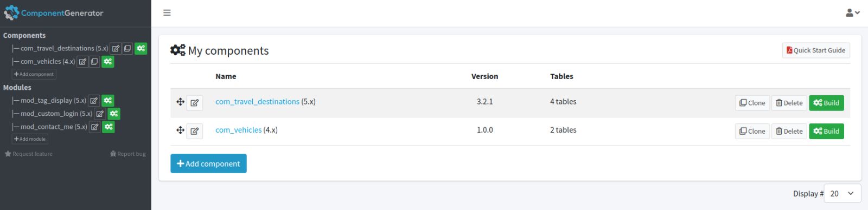Click sidebar edit icon for com_travel_destinations
The width and height of the screenshot is (868, 210).
tap(116, 48)
